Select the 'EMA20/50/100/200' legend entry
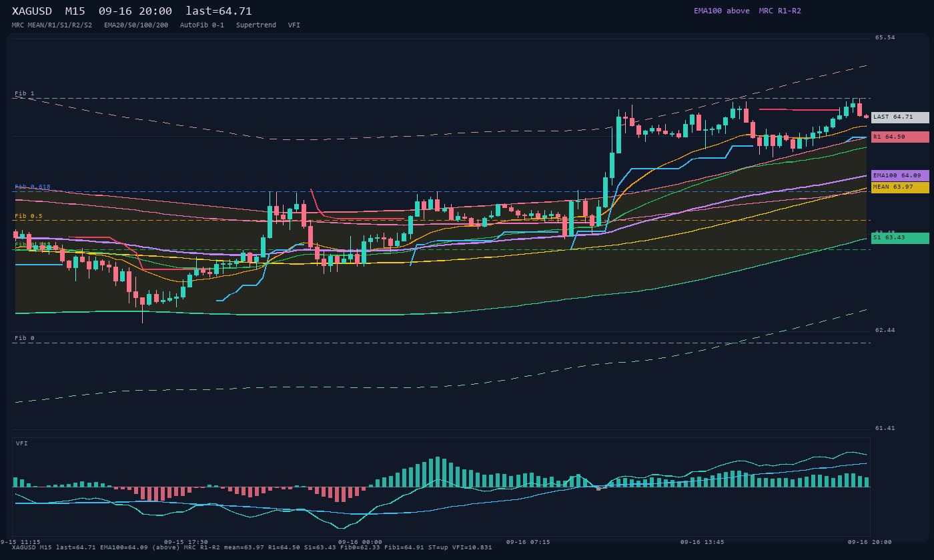This screenshot has height=560, width=934. [136, 25]
